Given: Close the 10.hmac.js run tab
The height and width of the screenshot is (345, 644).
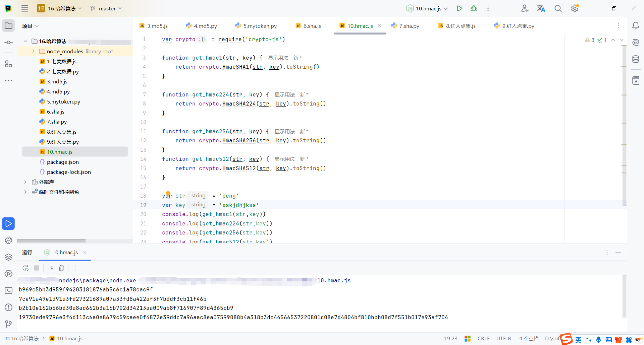Looking at the screenshot, I should click(85, 253).
